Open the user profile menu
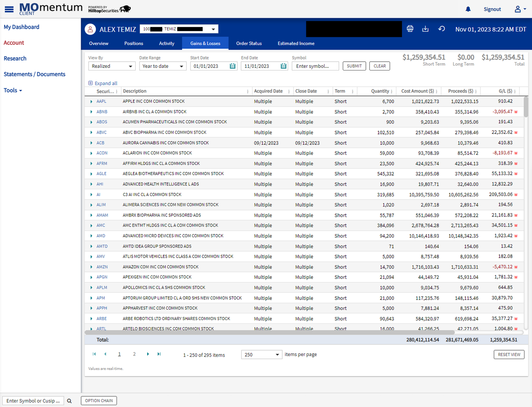Image resolution: width=532 pixels, height=407 pixels. click(x=520, y=9)
